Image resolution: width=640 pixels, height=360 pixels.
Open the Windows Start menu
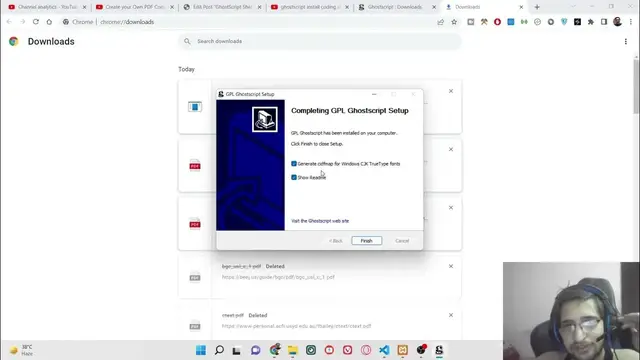[201, 350]
